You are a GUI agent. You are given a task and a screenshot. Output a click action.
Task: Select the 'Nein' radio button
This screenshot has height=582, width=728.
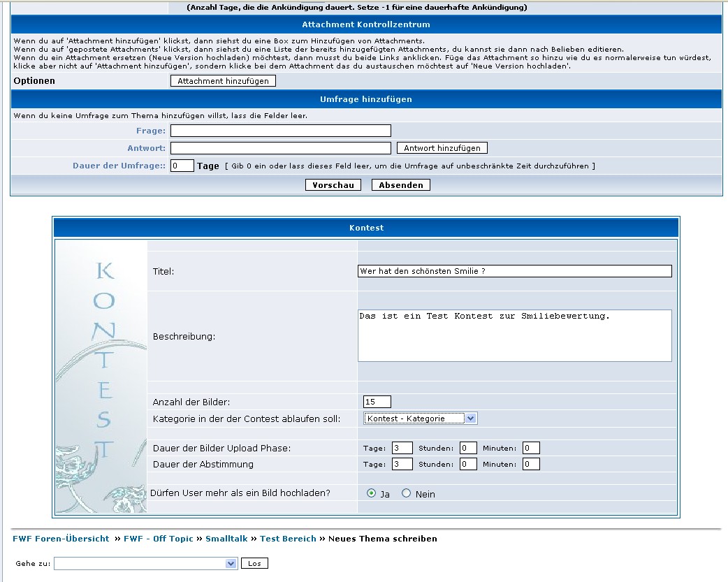tap(407, 493)
